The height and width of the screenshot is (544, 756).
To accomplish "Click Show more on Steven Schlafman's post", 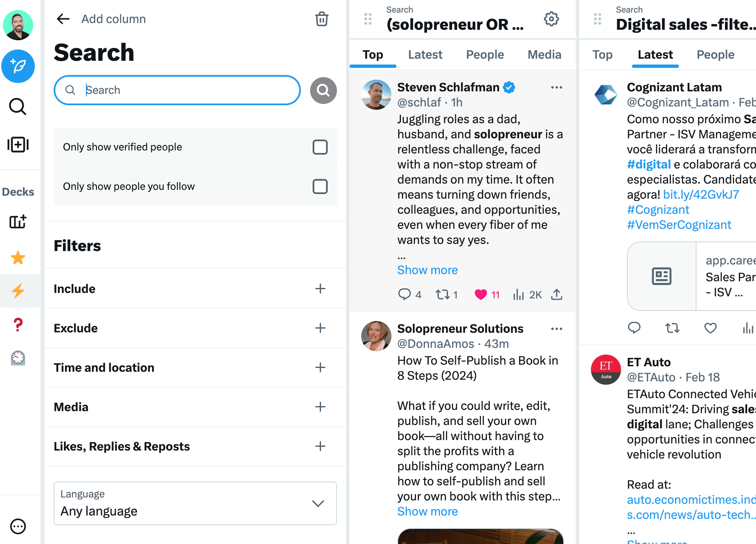I will 427,270.
